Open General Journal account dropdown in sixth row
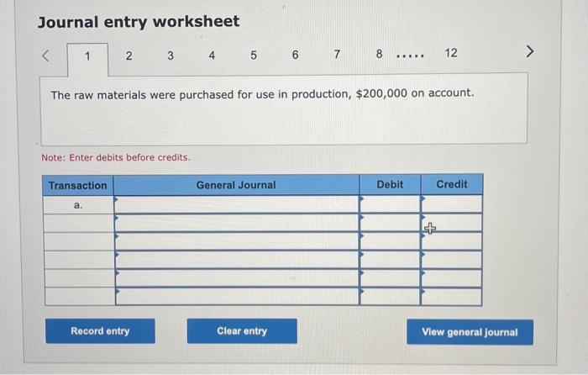Screen dimensions: 588x375 (x=238, y=296)
